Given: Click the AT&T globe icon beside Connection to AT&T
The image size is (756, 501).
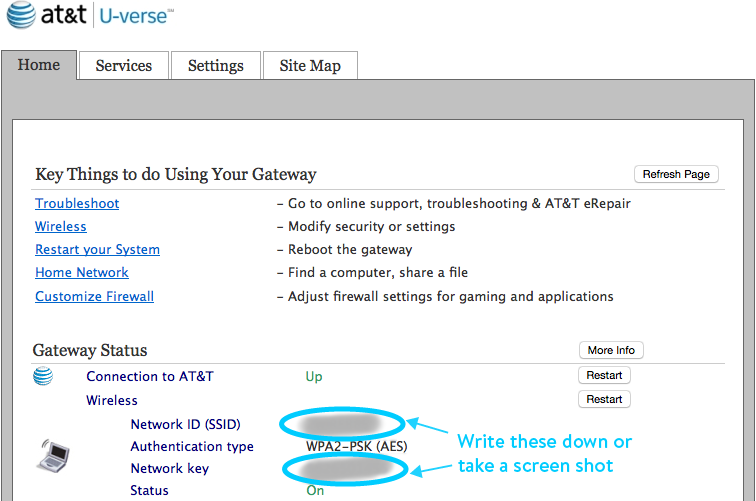Looking at the screenshot, I should pos(43,376).
